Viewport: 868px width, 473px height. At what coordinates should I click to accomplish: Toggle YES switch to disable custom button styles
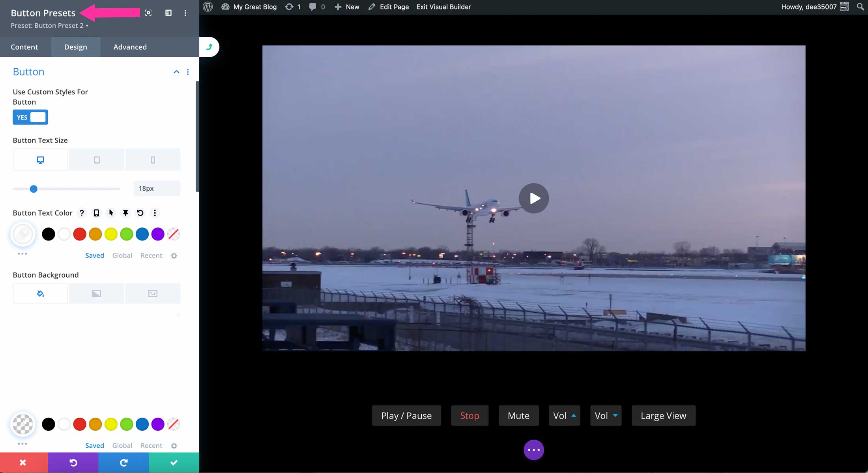click(x=31, y=117)
